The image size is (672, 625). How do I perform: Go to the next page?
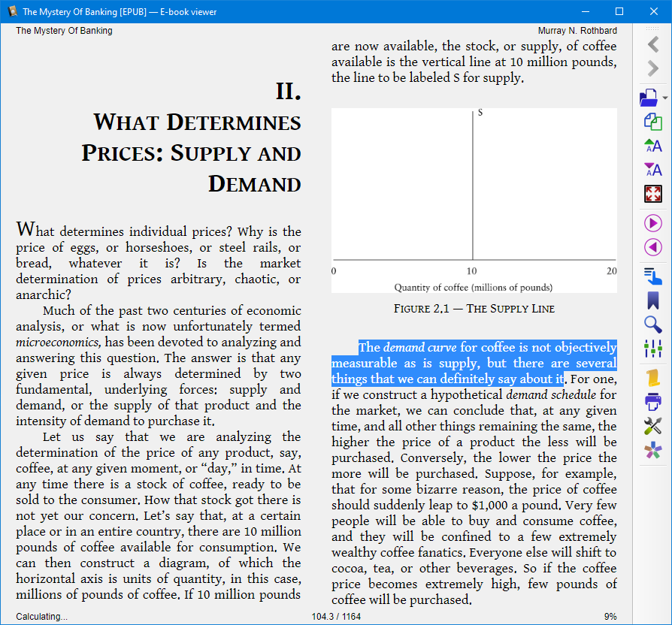click(x=652, y=223)
